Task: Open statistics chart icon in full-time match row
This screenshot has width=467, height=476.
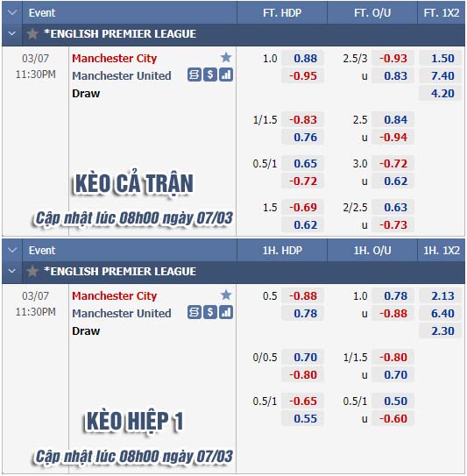Action: click(x=226, y=75)
